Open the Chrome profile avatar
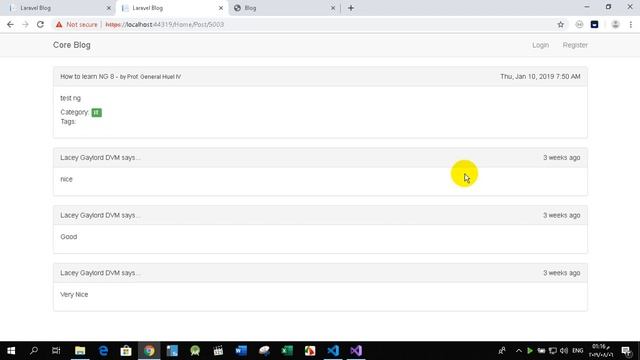Image resolution: width=640 pixels, height=360 pixels. pos(616,24)
